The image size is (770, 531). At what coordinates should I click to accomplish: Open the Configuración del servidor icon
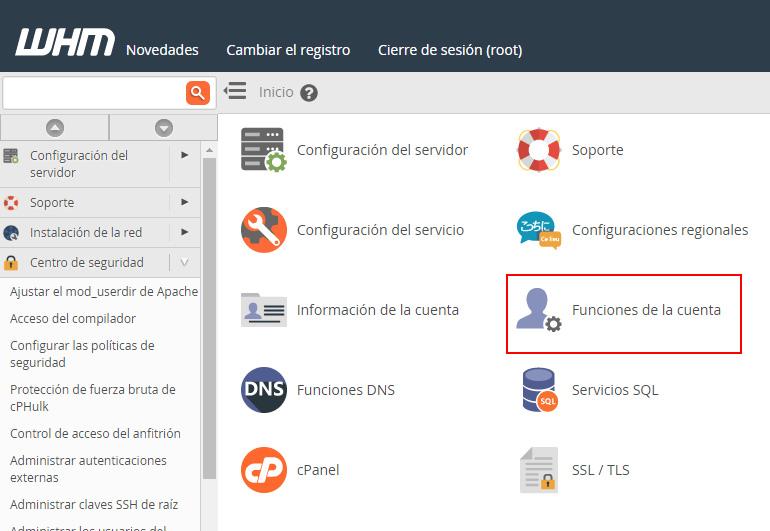pyautogui.click(x=264, y=150)
